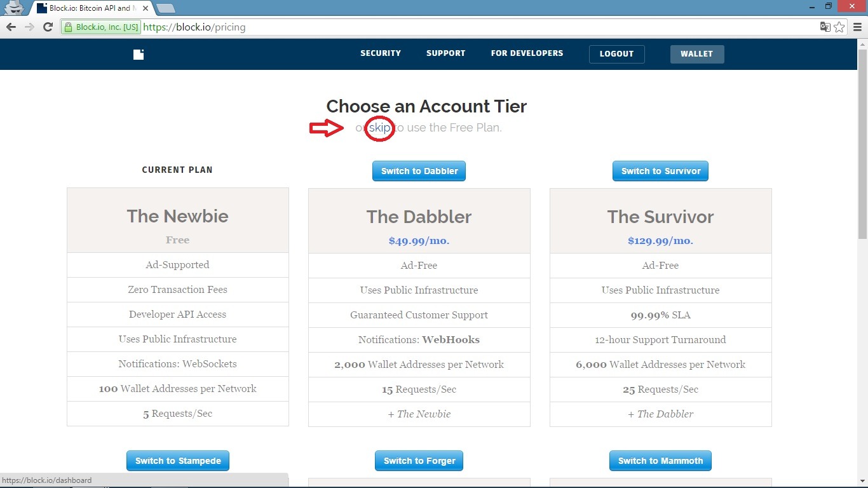Screen dimensions: 868x488
Task: Open the For Developers nav item
Action: pyautogui.click(x=527, y=53)
